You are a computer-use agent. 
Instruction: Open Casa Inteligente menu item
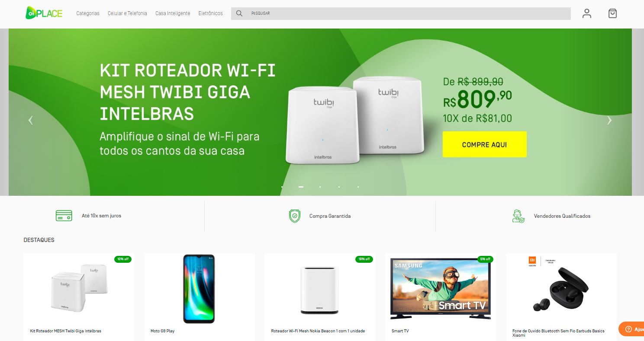click(173, 13)
